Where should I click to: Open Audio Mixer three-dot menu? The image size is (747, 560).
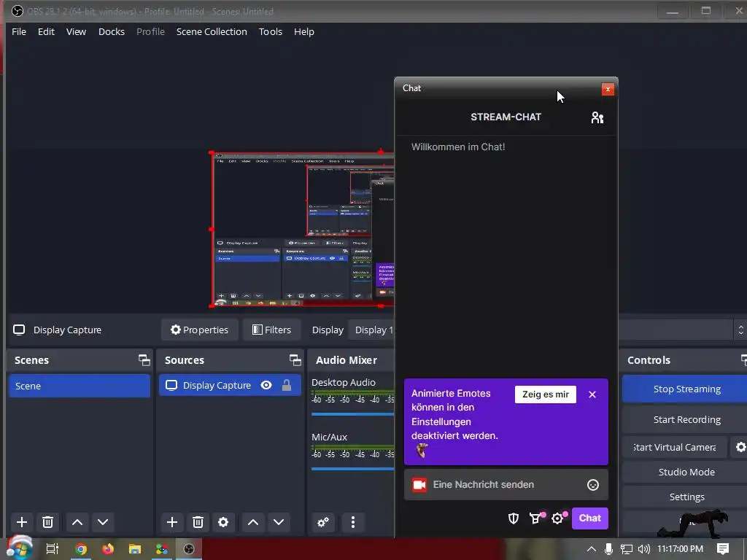click(353, 522)
